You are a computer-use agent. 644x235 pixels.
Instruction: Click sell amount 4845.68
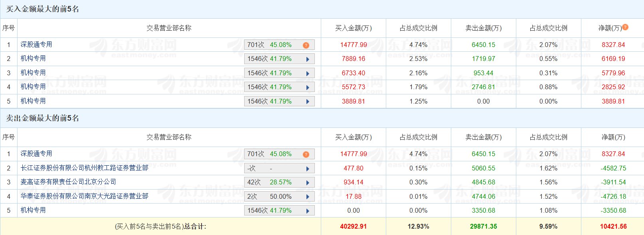484,182
